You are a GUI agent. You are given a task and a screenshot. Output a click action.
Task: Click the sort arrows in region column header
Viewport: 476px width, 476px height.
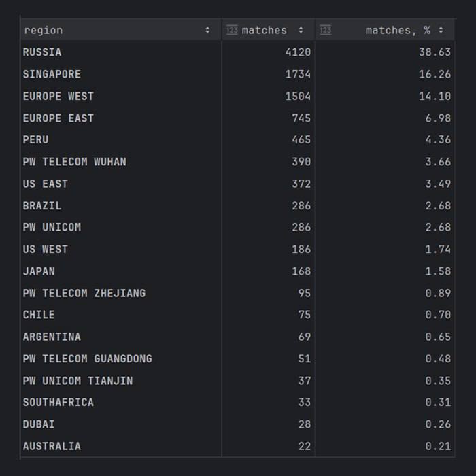pos(207,31)
